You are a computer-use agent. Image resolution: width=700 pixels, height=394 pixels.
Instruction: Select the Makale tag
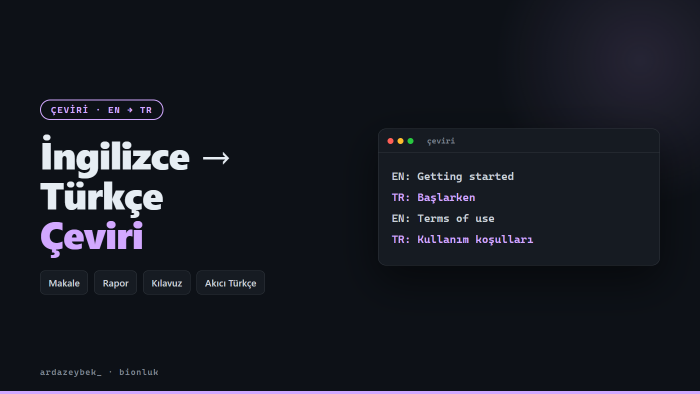click(x=64, y=283)
